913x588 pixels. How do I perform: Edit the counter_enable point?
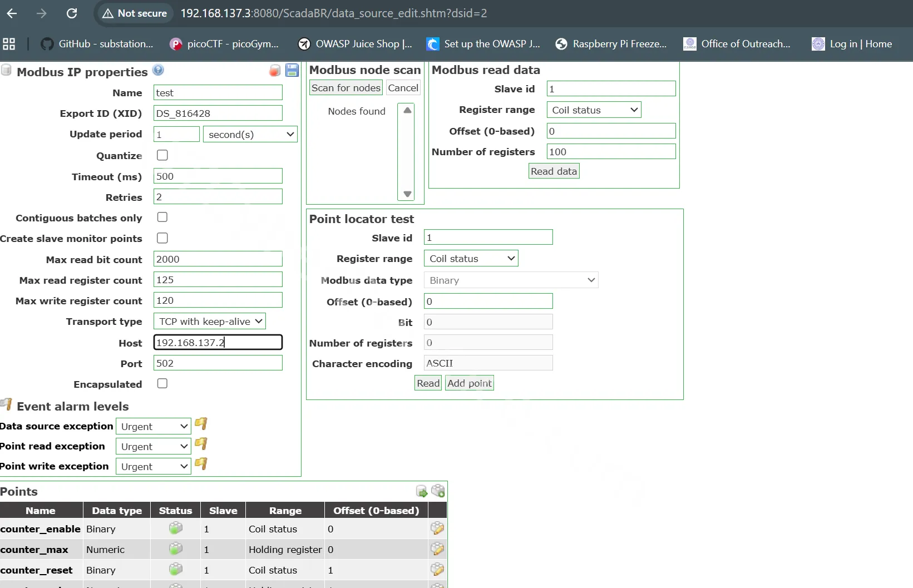[x=437, y=528]
